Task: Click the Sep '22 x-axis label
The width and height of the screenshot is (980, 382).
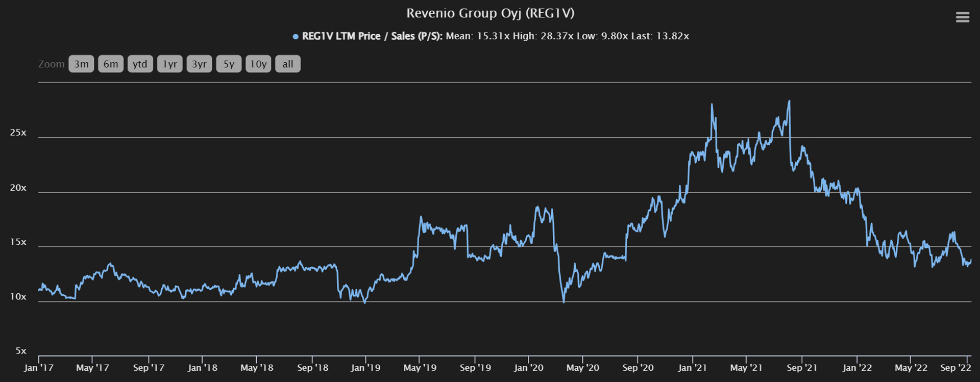Action: click(x=955, y=368)
